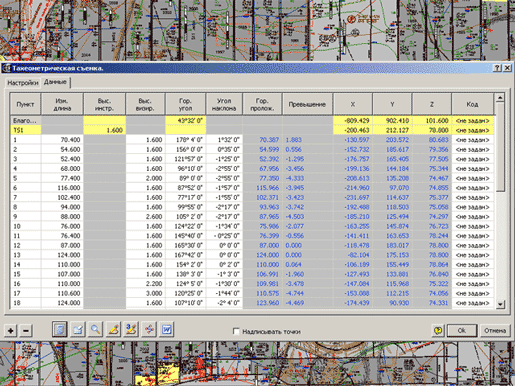
Task: Click the Отмена button
Action: [x=495, y=331]
